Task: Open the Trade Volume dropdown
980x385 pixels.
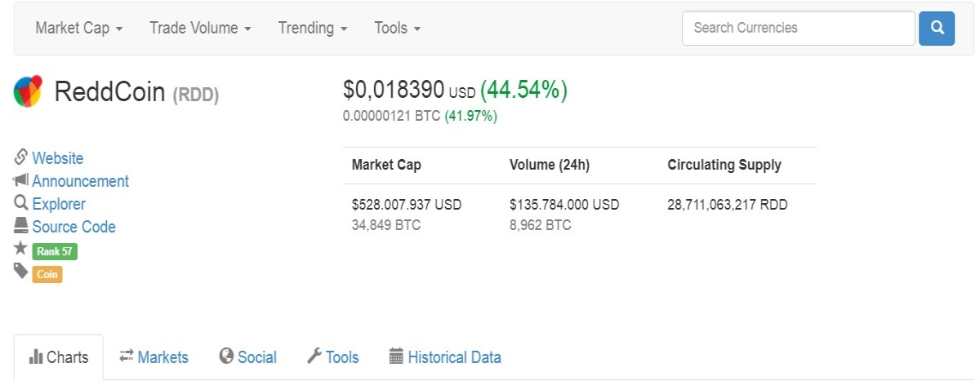Action: click(200, 28)
